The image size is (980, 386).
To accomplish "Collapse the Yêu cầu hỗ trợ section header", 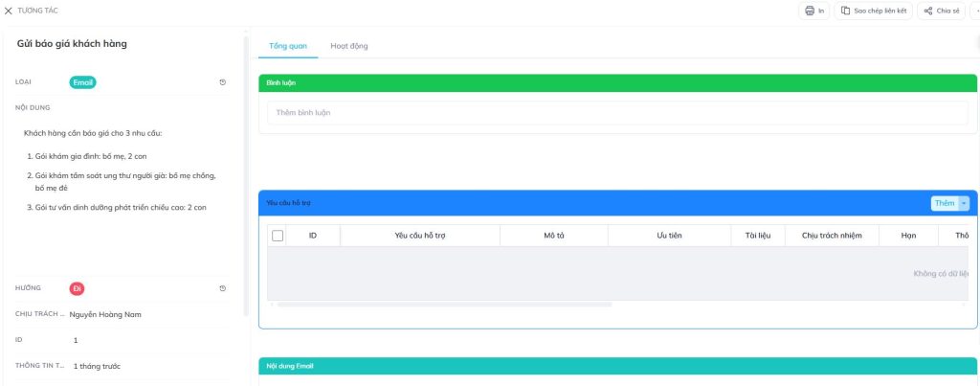I will pos(593,203).
